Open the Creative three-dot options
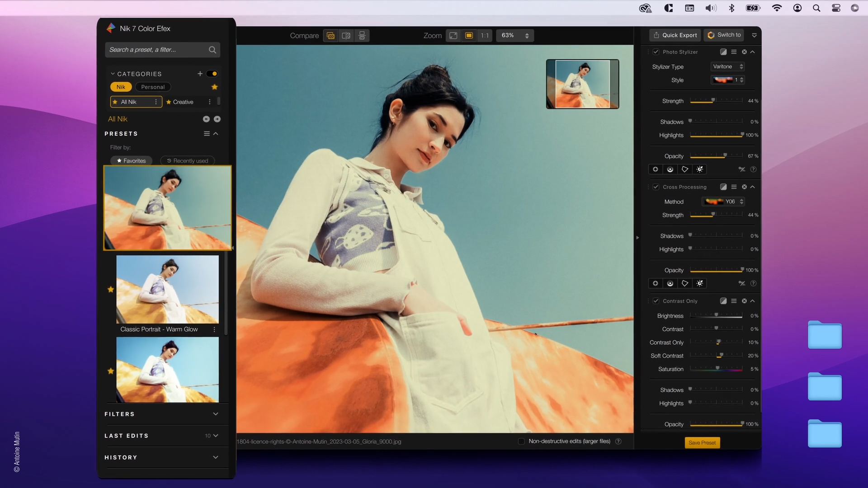 [210, 102]
